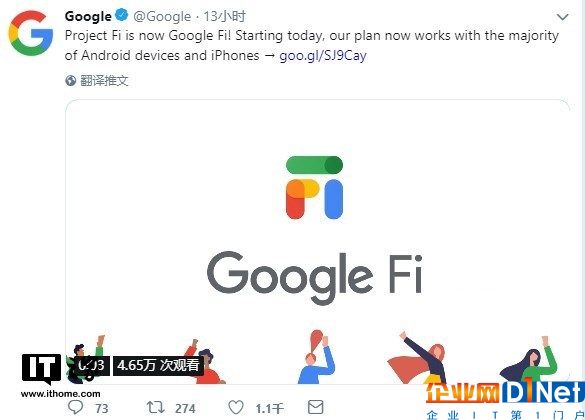Click the 274 retweet count
Screen dimensions: 585x420
(185, 408)
